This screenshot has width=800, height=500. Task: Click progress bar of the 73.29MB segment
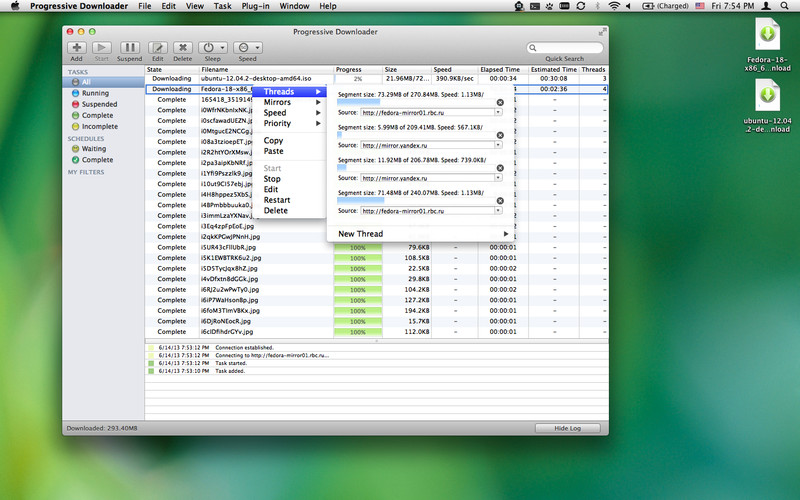coord(415,103)
